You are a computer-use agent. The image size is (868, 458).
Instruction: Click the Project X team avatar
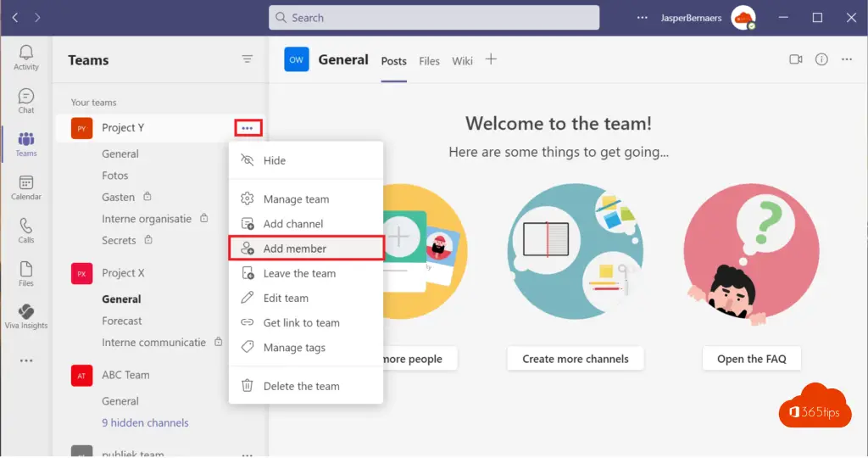click(82, 274)
